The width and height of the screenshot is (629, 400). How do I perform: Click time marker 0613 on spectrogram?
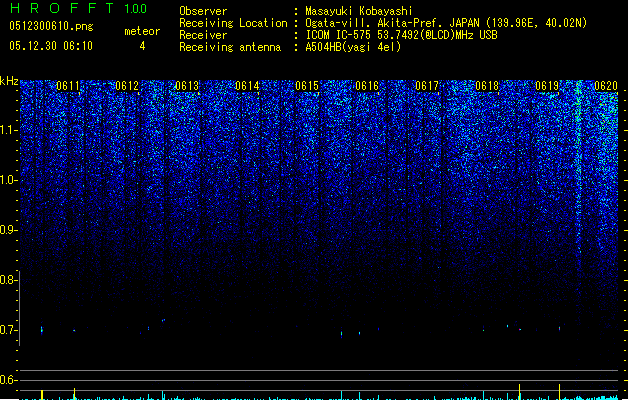187,86
